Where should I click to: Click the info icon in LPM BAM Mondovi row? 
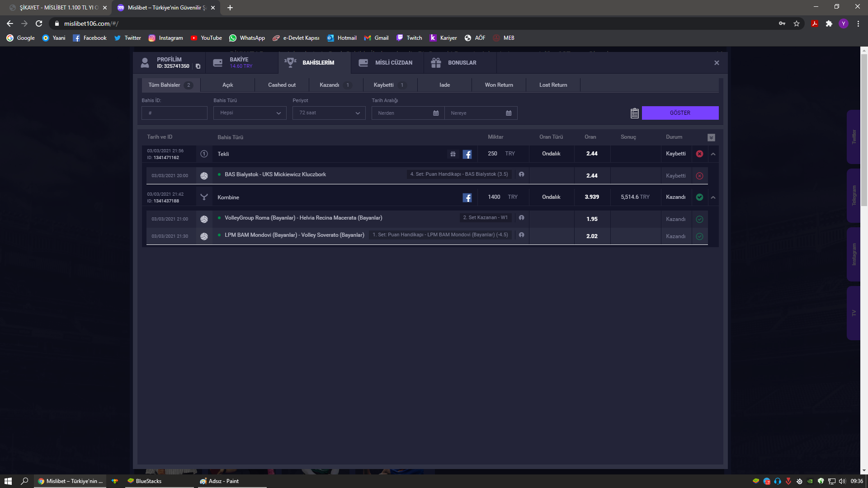coord(521,235)
